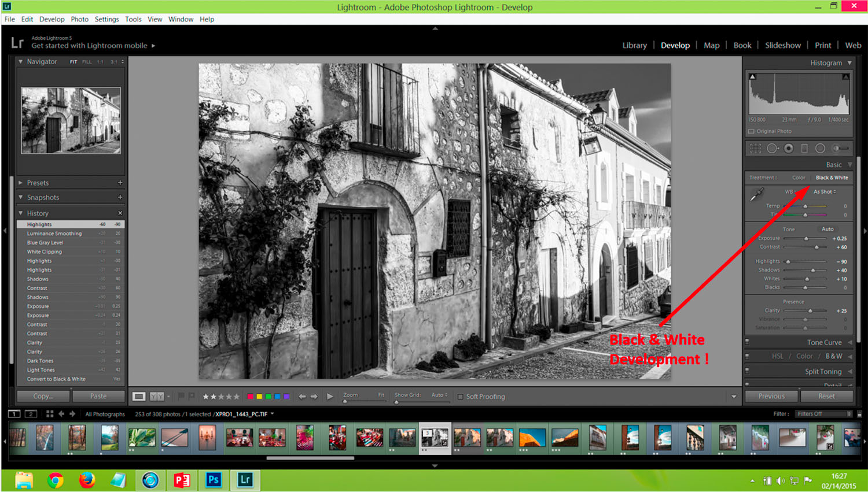
Task: Expand the Tone Curve panel
Action: 850,342
